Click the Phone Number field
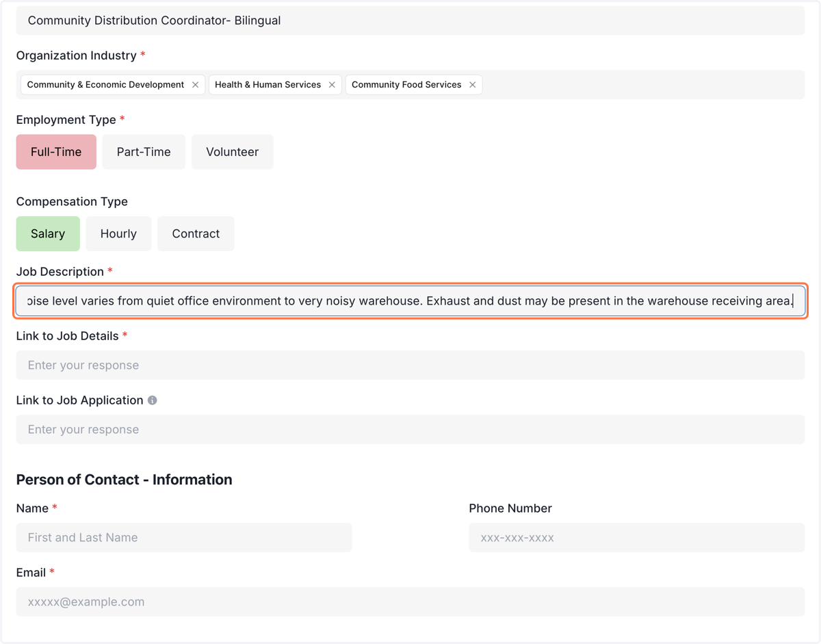The width and height of the screenshot is (821, 644). coord(637,538)
